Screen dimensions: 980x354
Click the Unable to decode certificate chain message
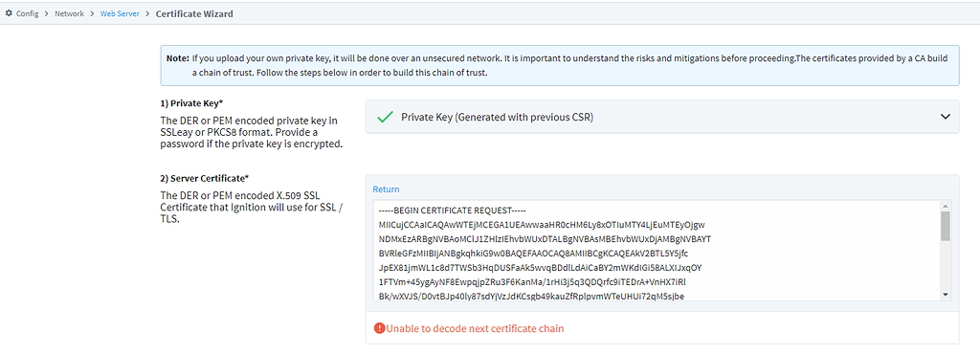475,328
